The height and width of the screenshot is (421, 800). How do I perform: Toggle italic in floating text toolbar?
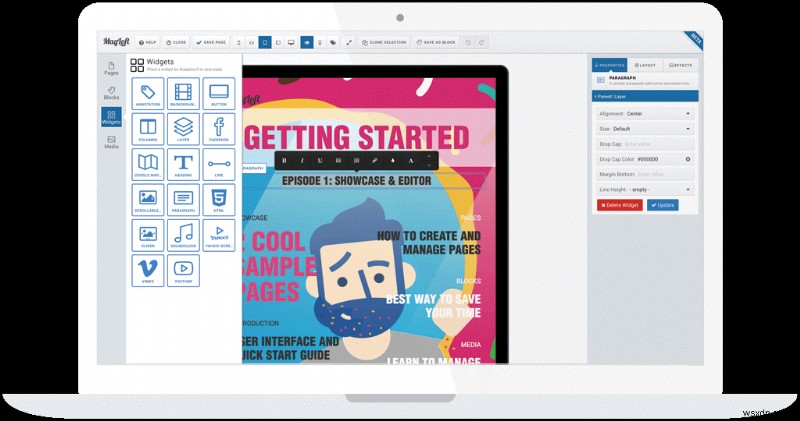(302, 161)
